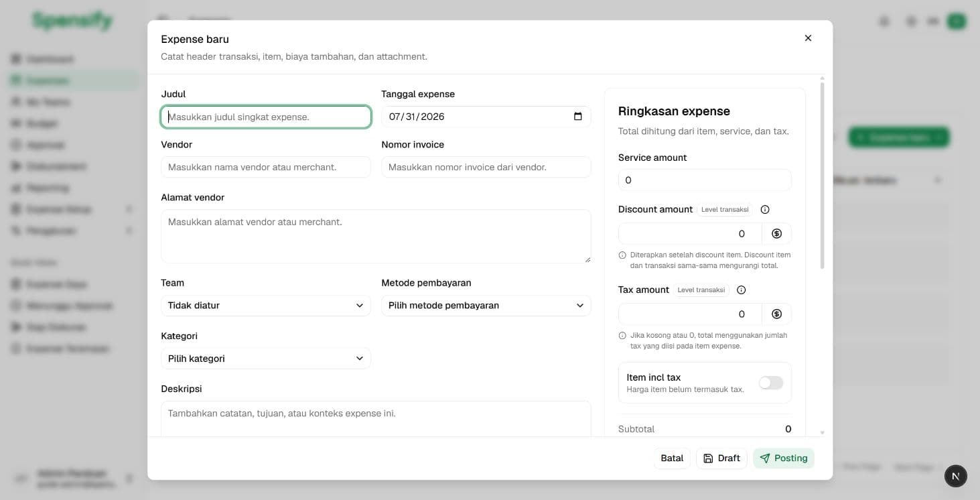Click the Level transaksi badge by Discount amount
Viewport: 980px width, 500px height.
[725, 210]
